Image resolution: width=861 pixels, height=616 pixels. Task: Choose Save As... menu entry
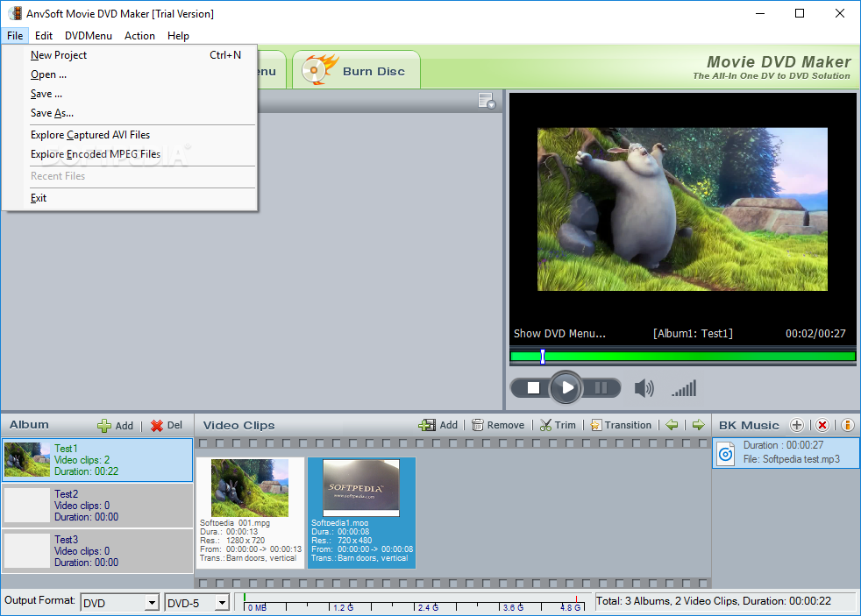(x=130, y=113)
